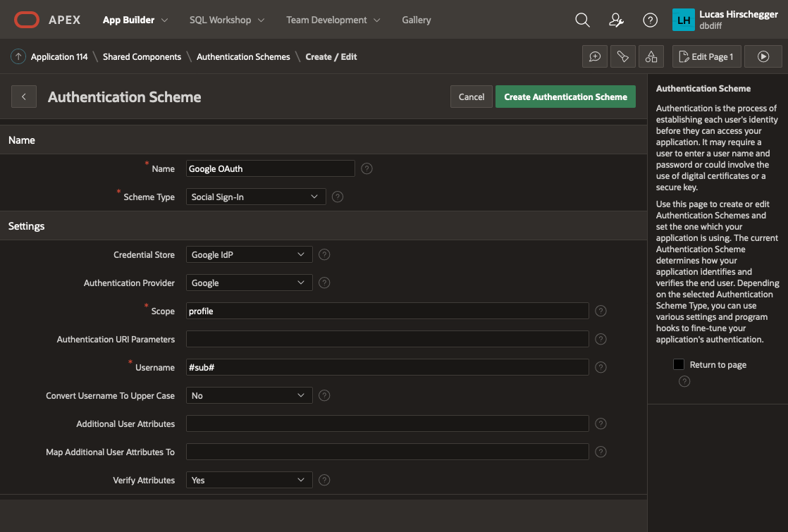788x532 pixels.
Task: Click into the Username input field
Action: pyautogui.click(x=387, y=367)
